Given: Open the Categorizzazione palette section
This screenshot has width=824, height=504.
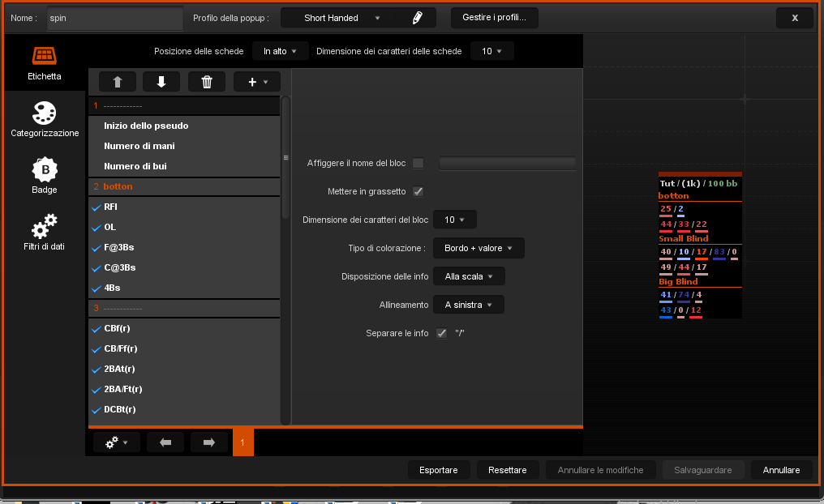Looking at the screenshot, I should [x=44, y=120].
